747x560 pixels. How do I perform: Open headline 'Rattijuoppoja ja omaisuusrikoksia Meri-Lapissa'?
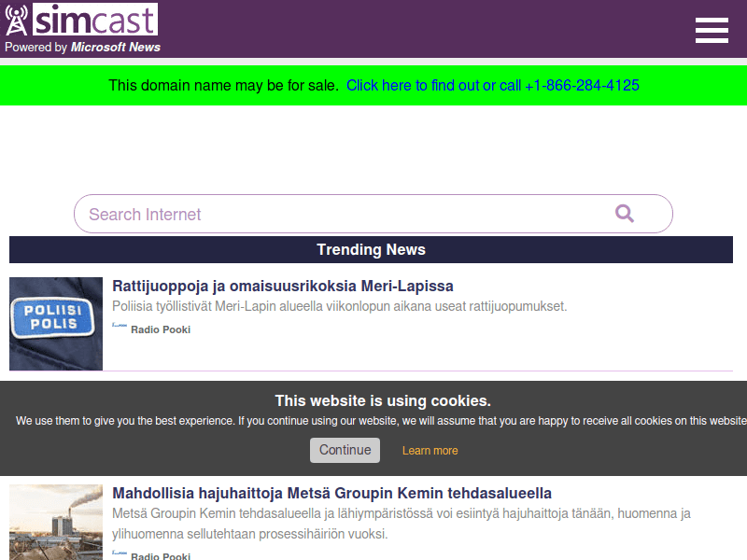coord(282,287)
